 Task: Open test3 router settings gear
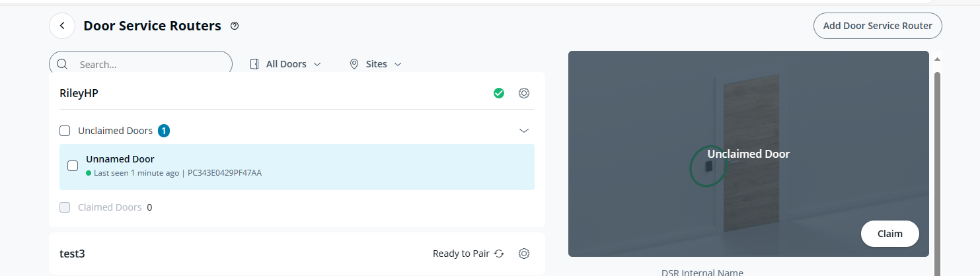(x=524, y=254)
